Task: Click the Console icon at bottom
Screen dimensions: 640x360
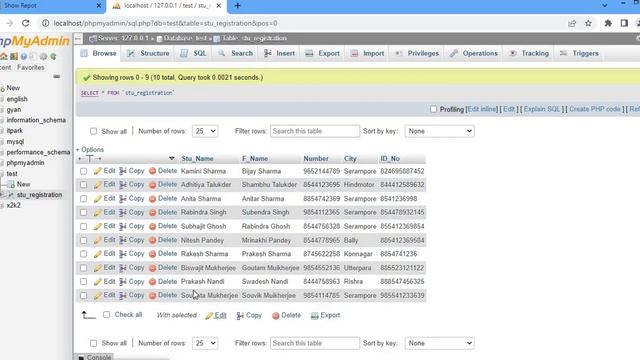Action: click(81, 358)
